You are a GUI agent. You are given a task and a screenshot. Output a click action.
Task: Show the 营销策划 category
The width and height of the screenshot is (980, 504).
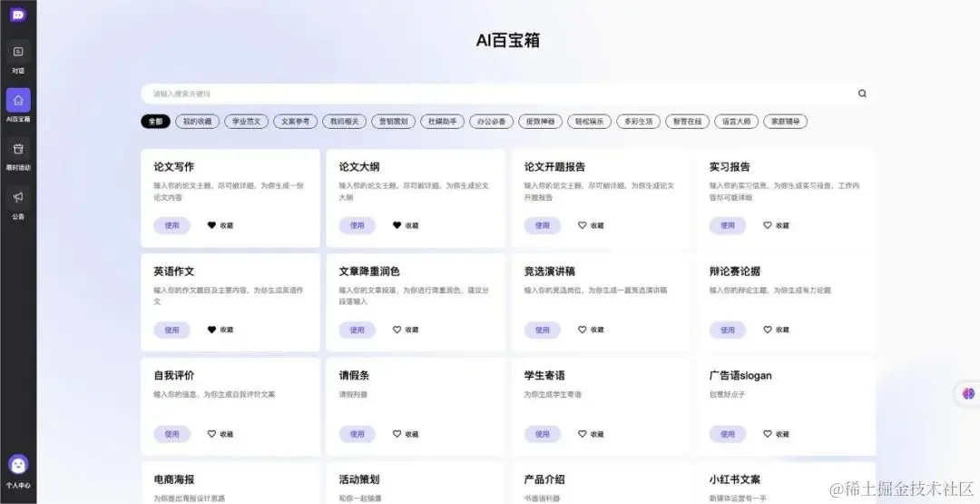tap(393, 122)
